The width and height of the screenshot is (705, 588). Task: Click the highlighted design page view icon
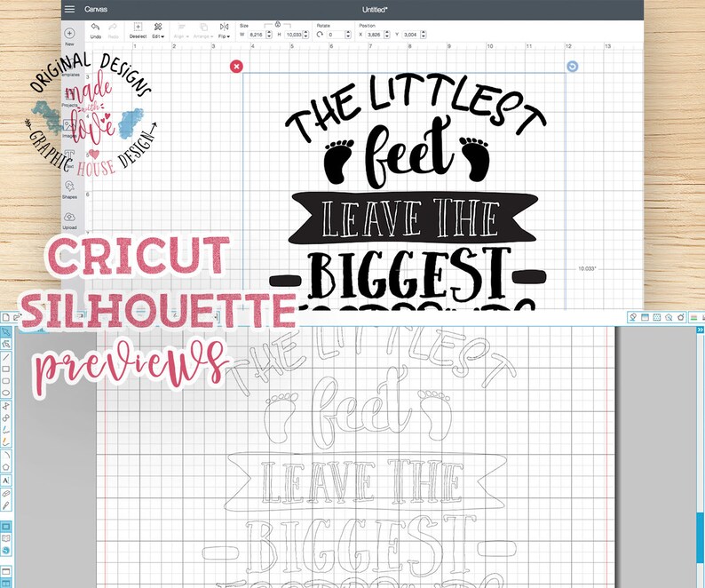pos(6,527)
